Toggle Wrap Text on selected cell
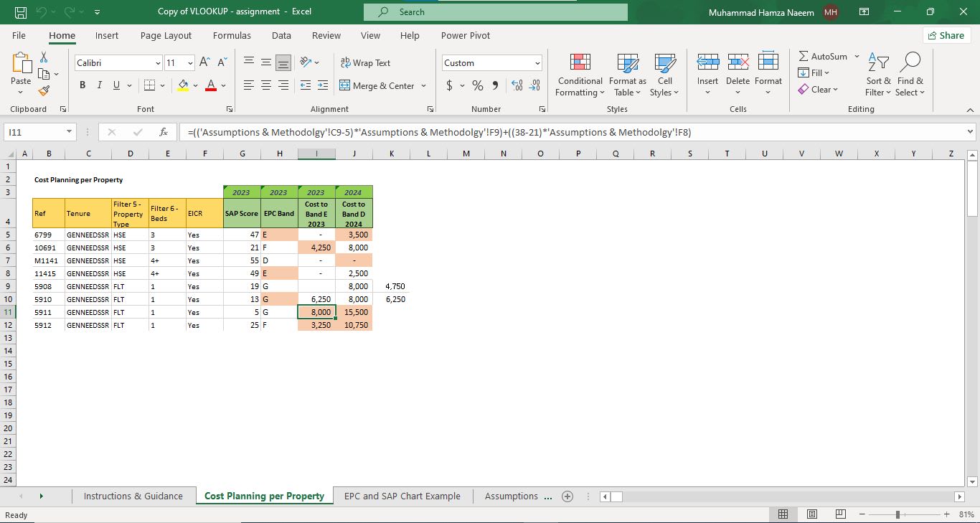 pyautogui.click(x=365, y=63)
